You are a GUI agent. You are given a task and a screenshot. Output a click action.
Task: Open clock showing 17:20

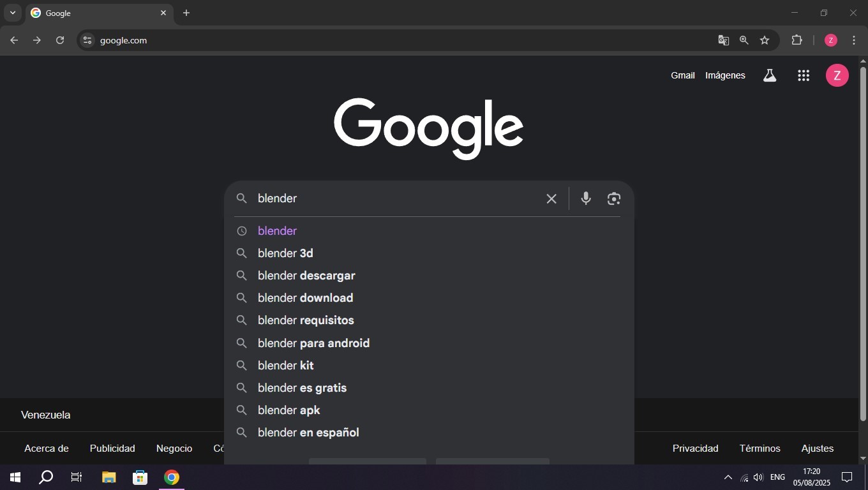tap(812, 477)
